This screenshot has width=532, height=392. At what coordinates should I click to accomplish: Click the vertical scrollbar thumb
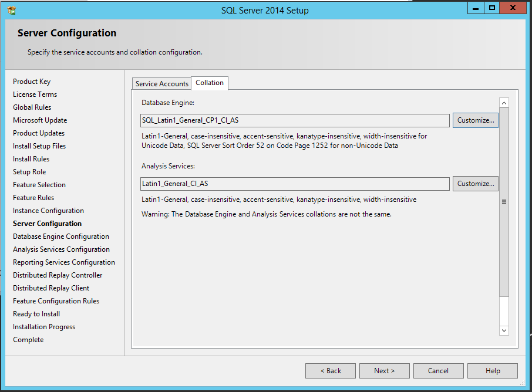point(504,202)
